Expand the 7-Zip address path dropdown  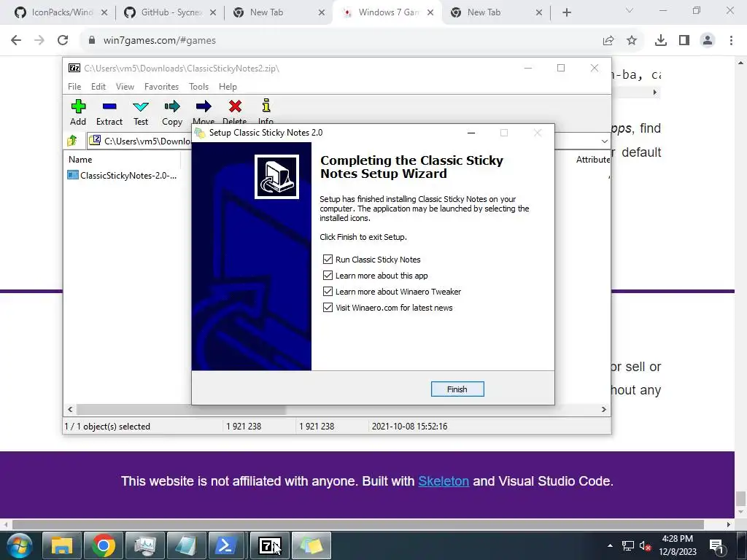click(604, 141)
